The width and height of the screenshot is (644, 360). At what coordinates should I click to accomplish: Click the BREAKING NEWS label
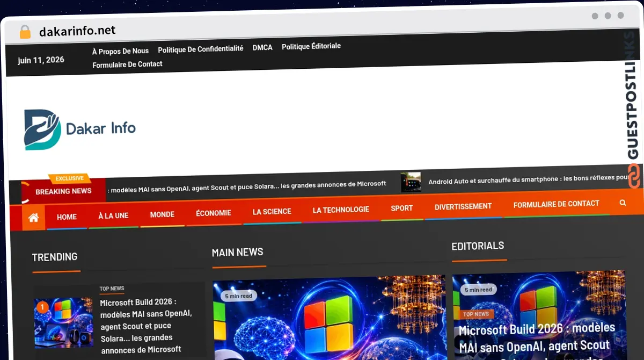pos(63,191)
